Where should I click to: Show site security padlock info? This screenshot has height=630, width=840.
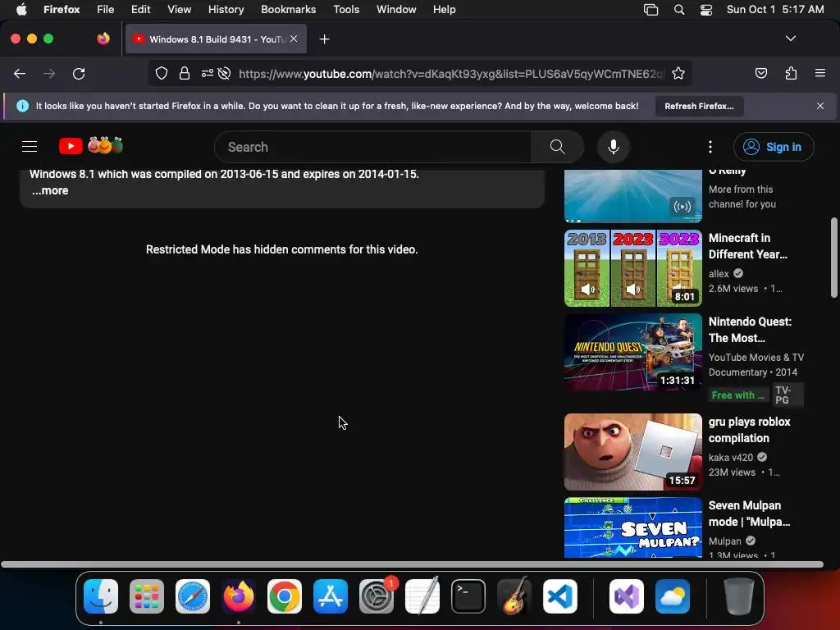[185, 73]
